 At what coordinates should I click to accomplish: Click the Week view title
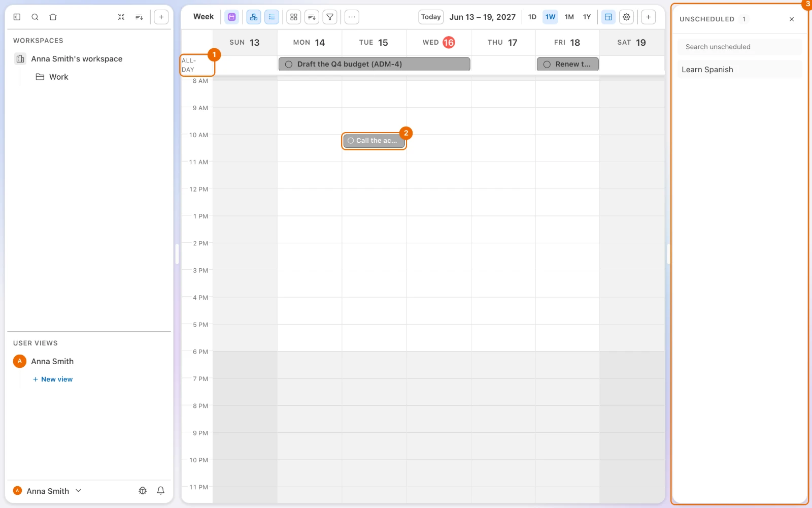(204, 17)
